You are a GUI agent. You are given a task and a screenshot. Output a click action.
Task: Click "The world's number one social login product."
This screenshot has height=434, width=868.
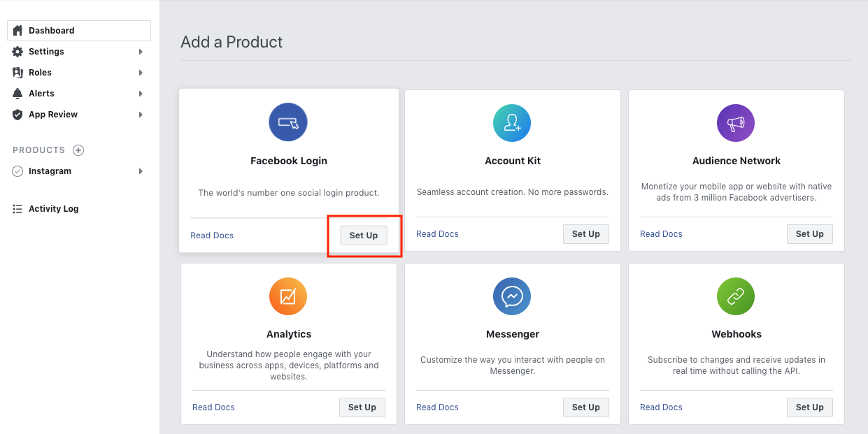(x=289, y=193)
